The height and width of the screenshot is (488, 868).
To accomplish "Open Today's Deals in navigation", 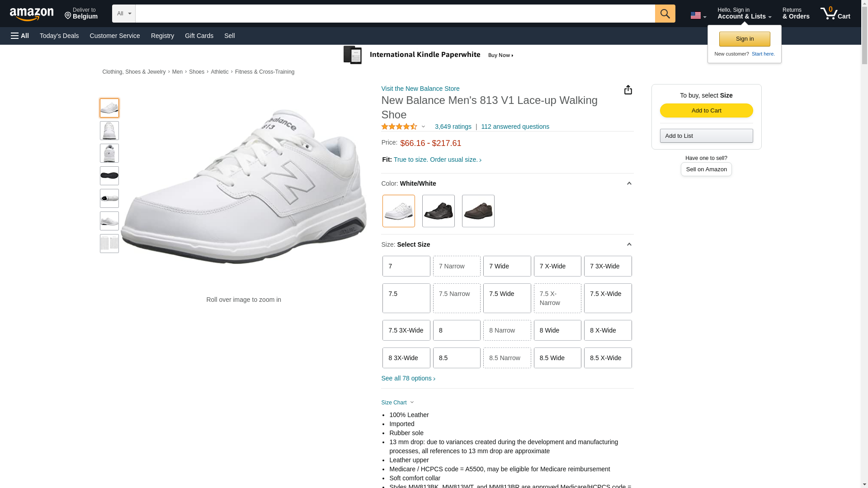I will (x=59, y=36).
